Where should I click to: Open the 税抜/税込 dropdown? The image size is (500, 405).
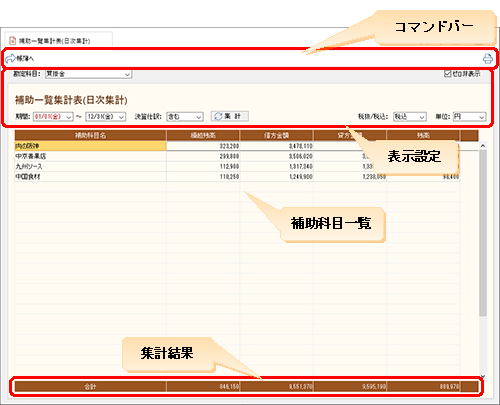click(x=410, y=117)
